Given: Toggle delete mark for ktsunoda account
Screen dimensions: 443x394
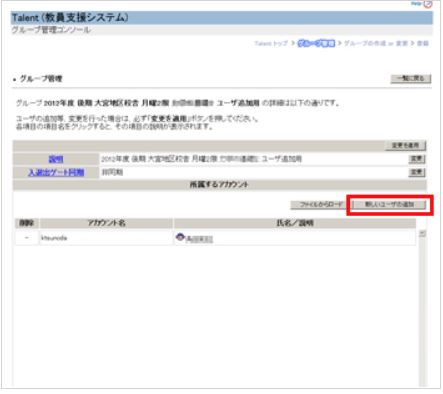Looking at the screenshot, I should [27, 238].
